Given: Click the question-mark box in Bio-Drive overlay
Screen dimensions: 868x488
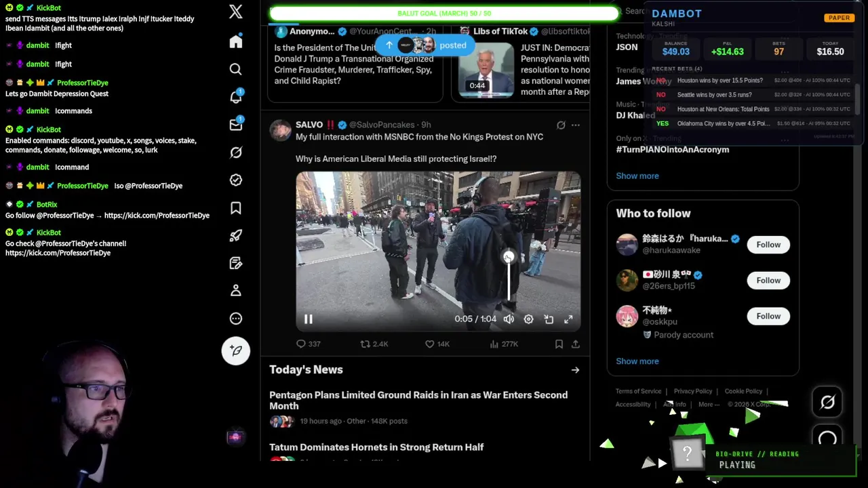Looking at the screenshot, I should (687, 453).
